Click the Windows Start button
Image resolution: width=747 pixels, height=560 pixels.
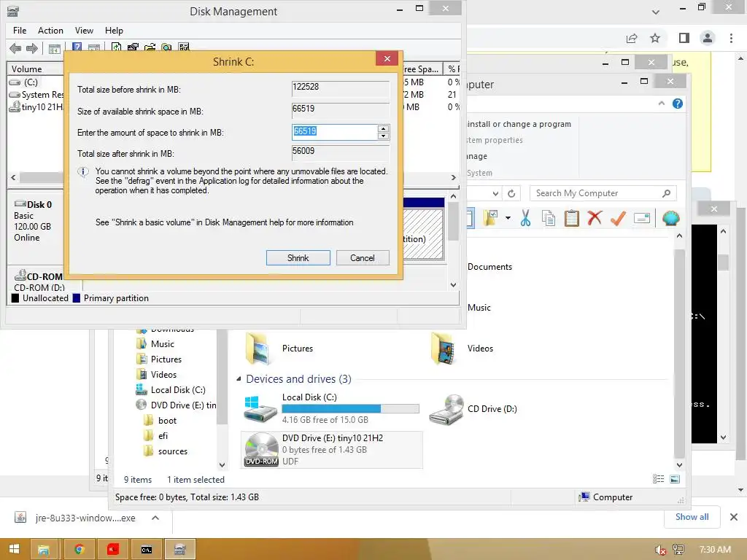(15, 550)
